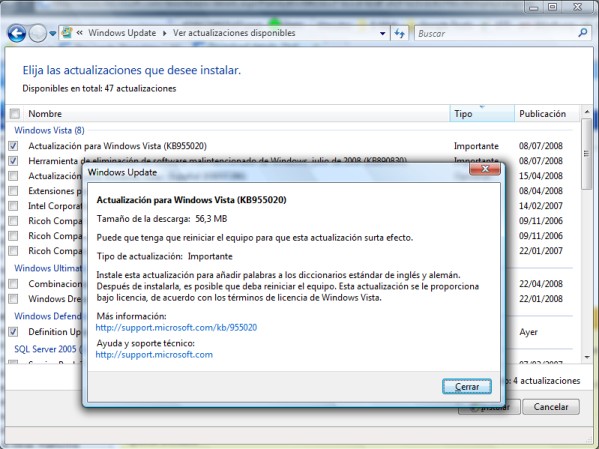Maximize the Windows Update window

point(552,7)
